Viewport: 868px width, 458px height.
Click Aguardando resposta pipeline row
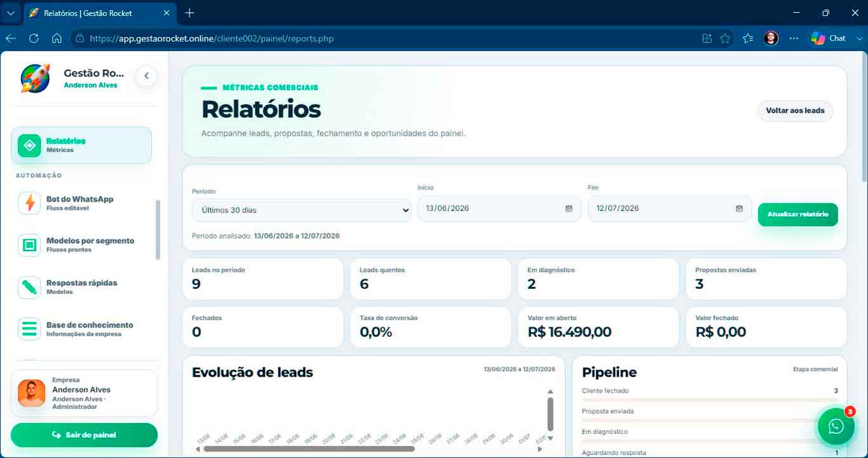pyautogui.click(x=710, y=453)
